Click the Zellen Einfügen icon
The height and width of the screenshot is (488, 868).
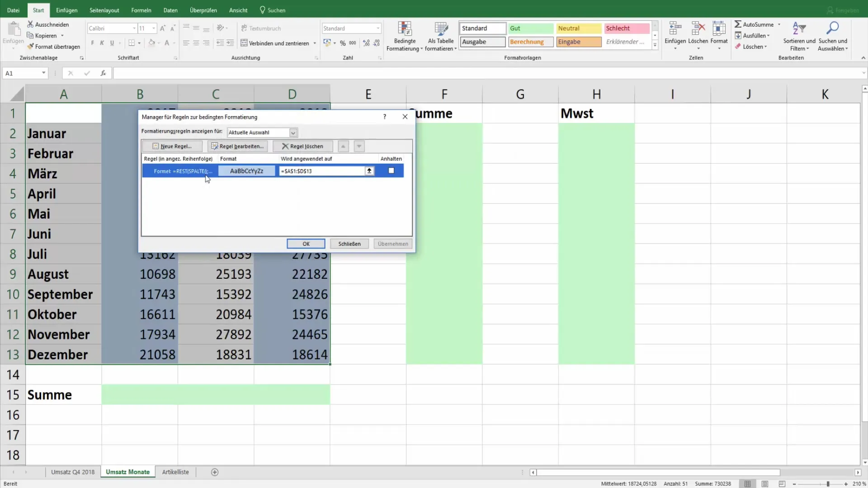point(675,28)
